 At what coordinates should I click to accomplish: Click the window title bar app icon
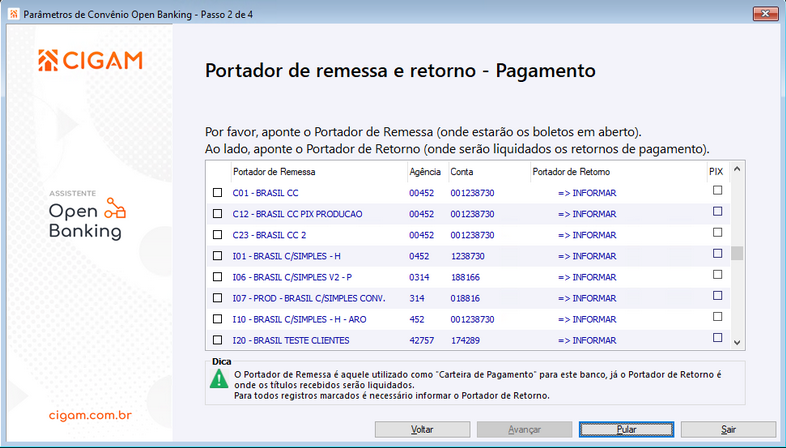point(14,14)
